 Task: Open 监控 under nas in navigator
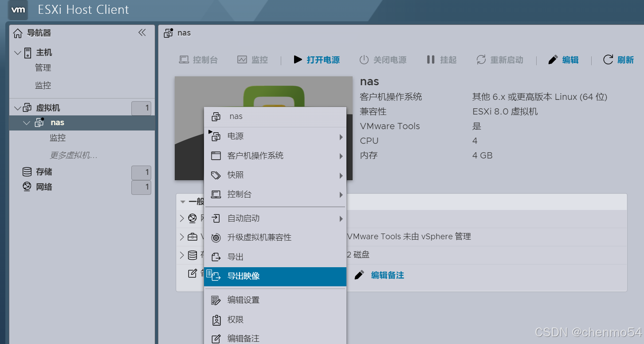(x=58, y=138)
